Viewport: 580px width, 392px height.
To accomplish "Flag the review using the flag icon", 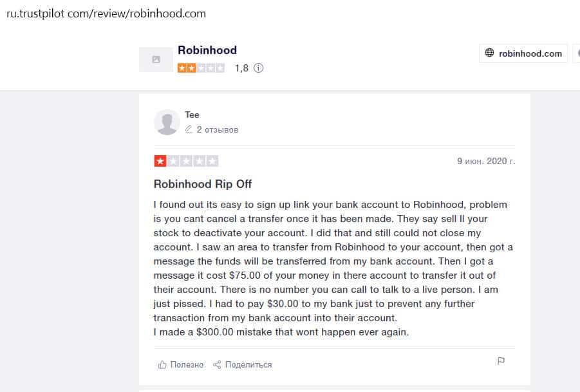I will click(501, 362).
